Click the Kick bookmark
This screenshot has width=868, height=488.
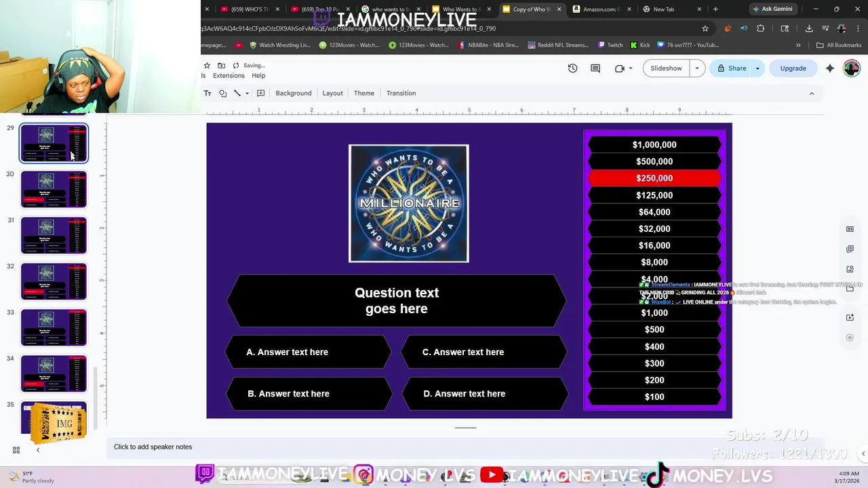click(x=640, y=45)
